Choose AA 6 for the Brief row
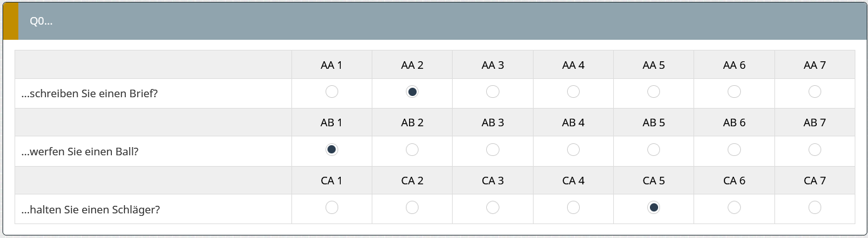This screenshot has width=868, height=238. [x=734, y=92]
